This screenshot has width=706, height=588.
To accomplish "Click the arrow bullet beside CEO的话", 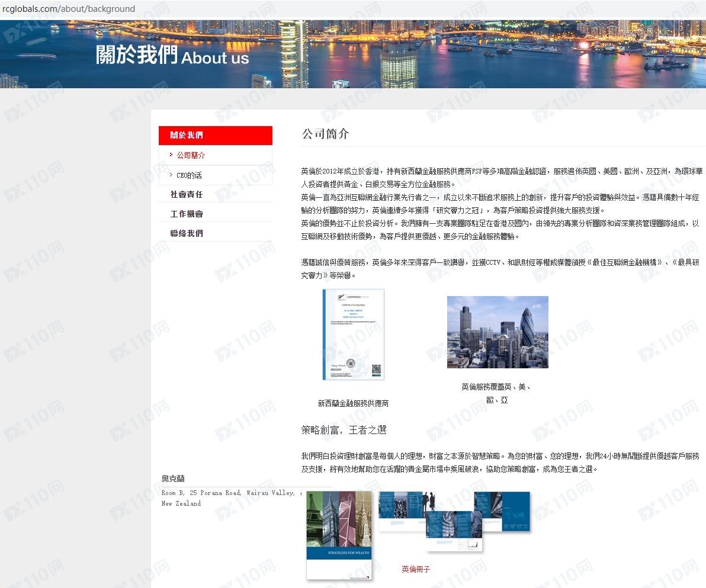I will [171, 175].
